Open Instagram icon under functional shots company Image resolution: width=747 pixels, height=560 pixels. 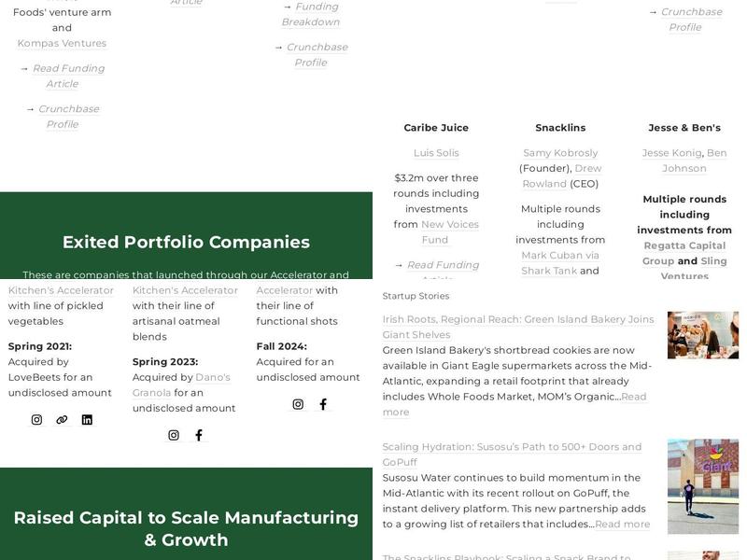click(x=298, y=404)
